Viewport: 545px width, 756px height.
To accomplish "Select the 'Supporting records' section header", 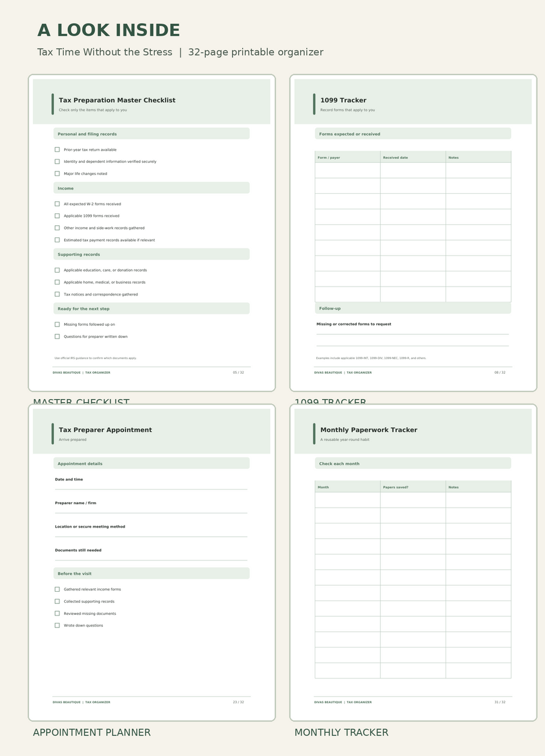I will click(151, 254).
